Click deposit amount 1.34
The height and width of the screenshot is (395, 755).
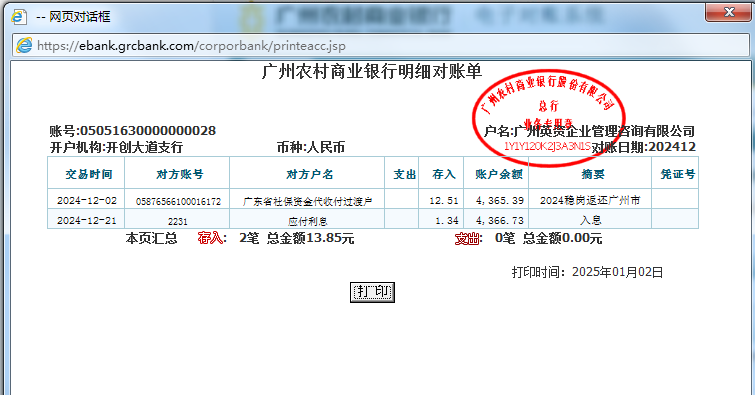point(447,221)
